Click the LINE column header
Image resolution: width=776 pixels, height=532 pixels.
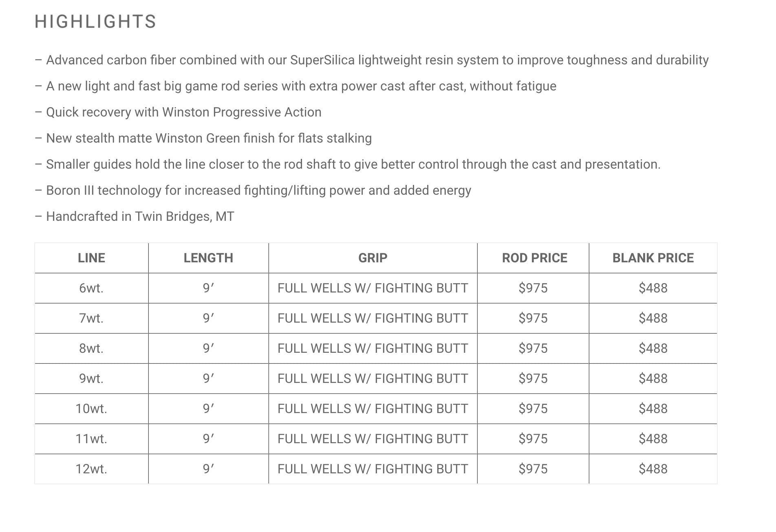pyautogui.click(x=91, y=258)
